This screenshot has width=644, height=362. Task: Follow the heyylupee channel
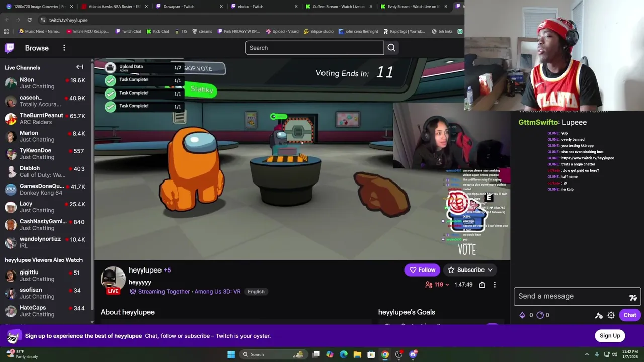423,270
